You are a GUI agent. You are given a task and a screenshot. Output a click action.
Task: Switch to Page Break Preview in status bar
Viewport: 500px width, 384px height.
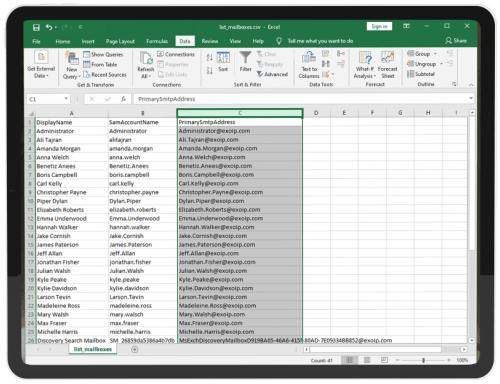(384, 360)
